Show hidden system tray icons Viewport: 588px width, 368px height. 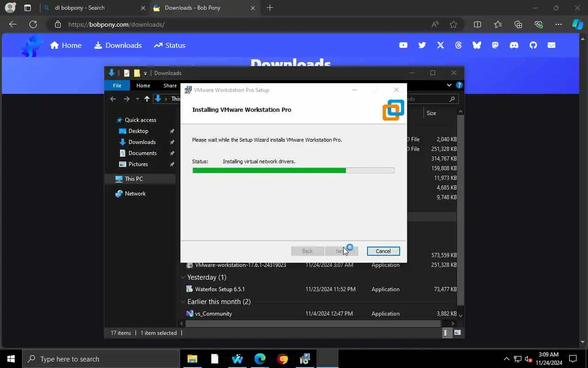pyautogui.click(x=506, y=359)
